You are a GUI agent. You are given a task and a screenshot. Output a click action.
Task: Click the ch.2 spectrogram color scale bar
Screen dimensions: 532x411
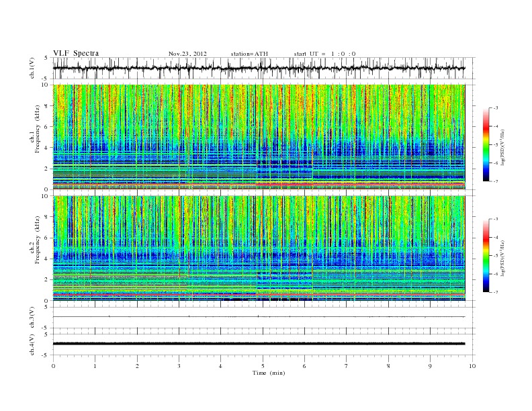click(486, 255)
